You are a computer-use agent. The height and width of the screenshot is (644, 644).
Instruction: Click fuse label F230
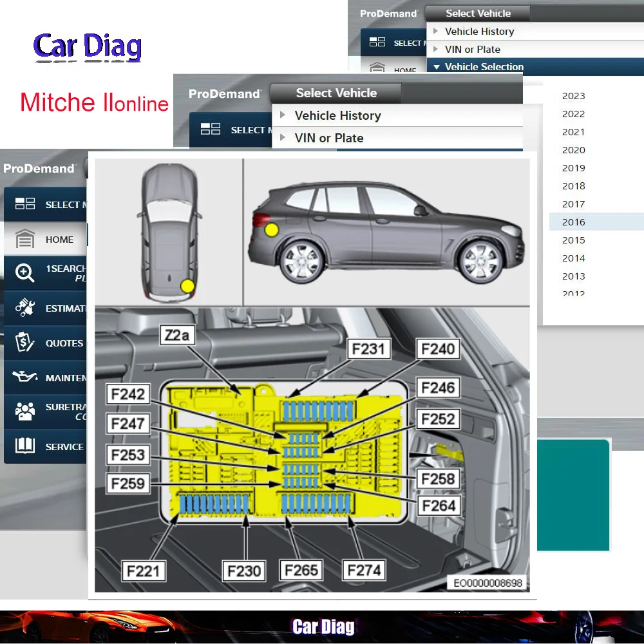[x=244, y=571]
